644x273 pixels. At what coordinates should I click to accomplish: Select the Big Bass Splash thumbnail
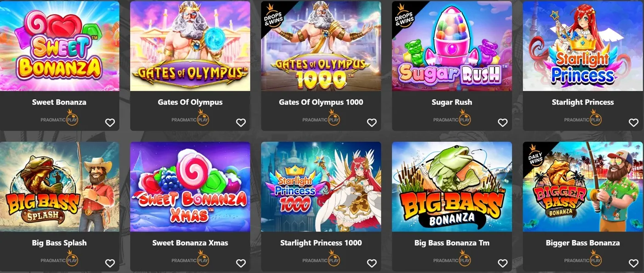coord(59,186)
